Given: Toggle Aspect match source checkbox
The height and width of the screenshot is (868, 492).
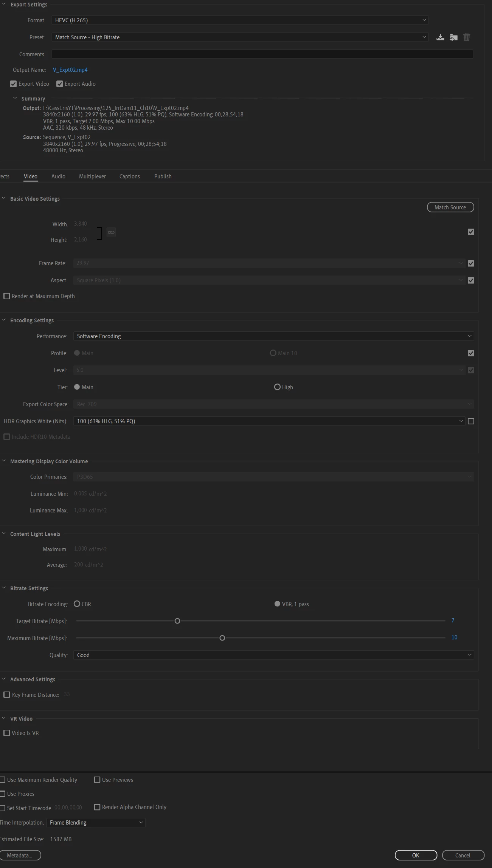Looking at the screenshot, I should pyautogui.click(x=471, y=280).
